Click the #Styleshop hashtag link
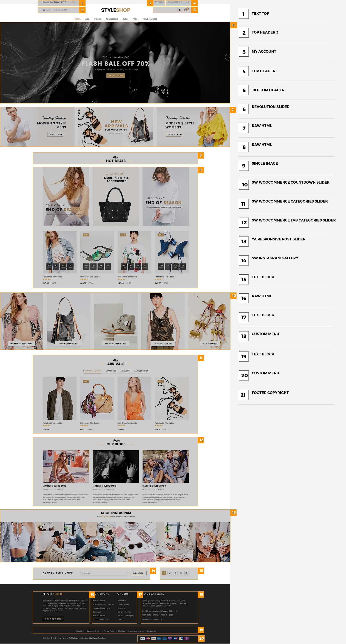Screen dimensions: 346x644 (106, 517)
